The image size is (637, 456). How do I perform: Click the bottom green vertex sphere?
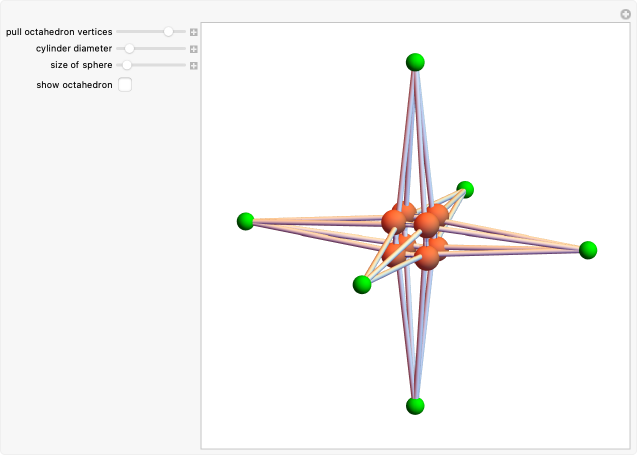point(415,405)
